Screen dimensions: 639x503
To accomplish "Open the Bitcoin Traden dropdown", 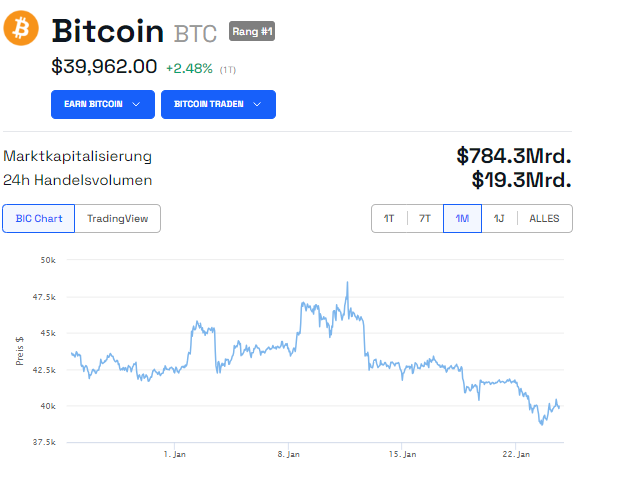I will (x=218, y=104).
